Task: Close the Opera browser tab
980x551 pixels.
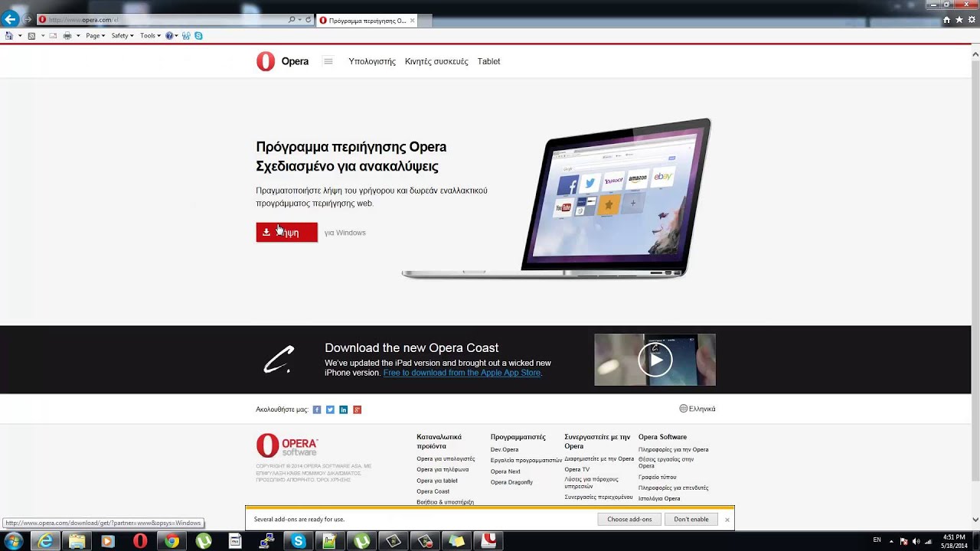Action: coord(412,21)
